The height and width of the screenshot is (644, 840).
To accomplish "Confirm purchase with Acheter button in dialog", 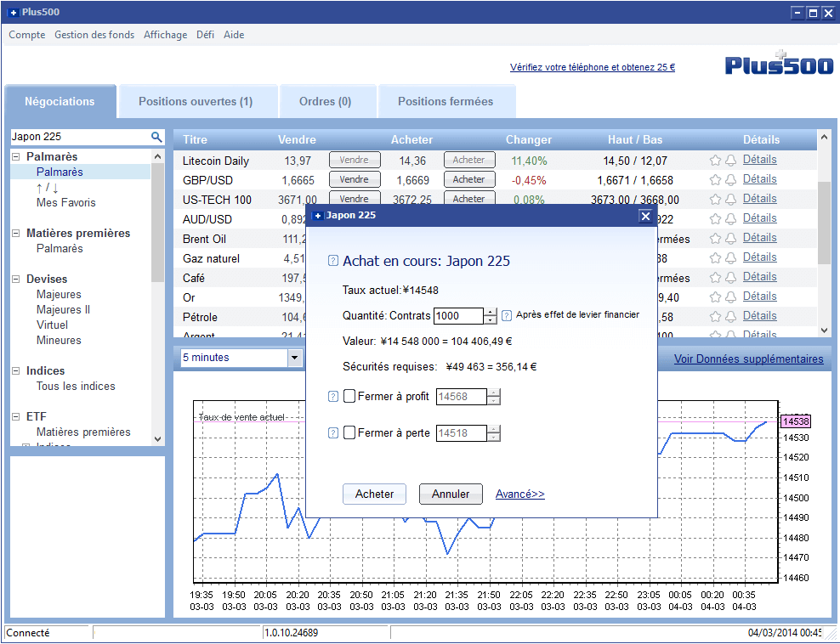I will (374, 494).
